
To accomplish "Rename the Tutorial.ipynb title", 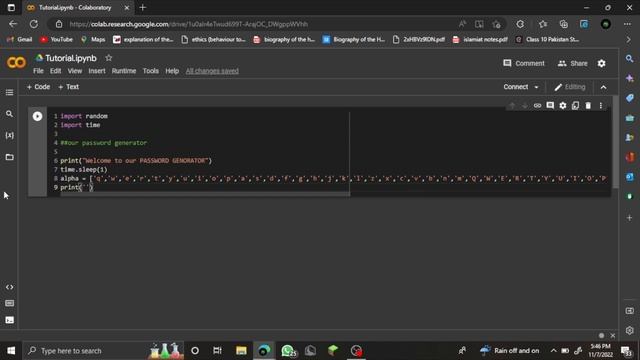I will pos(71,58).
